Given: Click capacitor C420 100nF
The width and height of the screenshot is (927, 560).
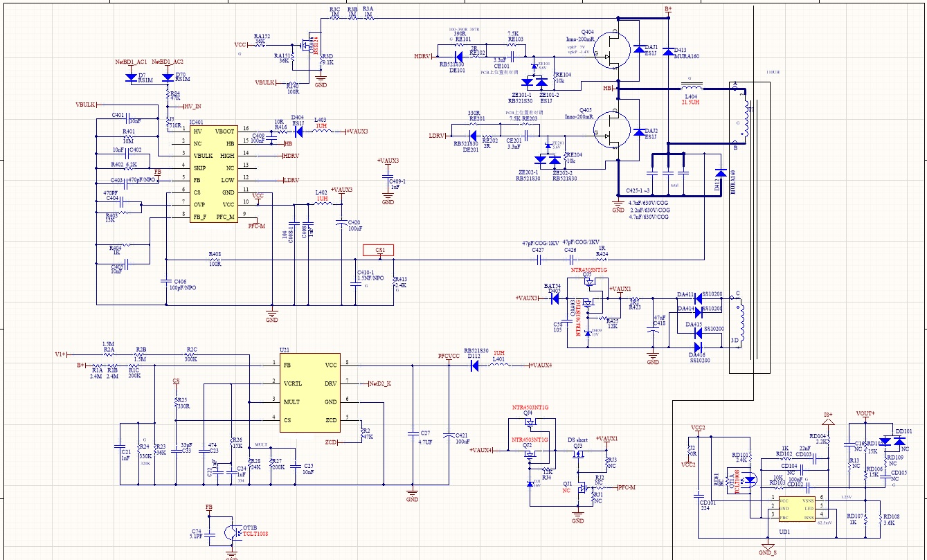Looking at the screenshot, I should (341, 222).
